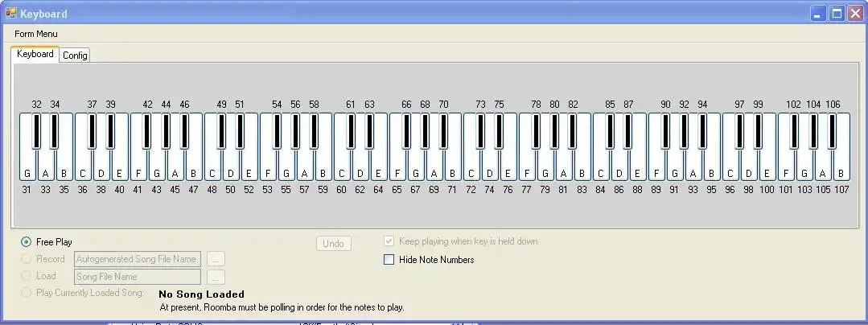Play the black key numbered 42
This screenshot has height=325, width=868.
pyautogui.click(x=147, y=130)
